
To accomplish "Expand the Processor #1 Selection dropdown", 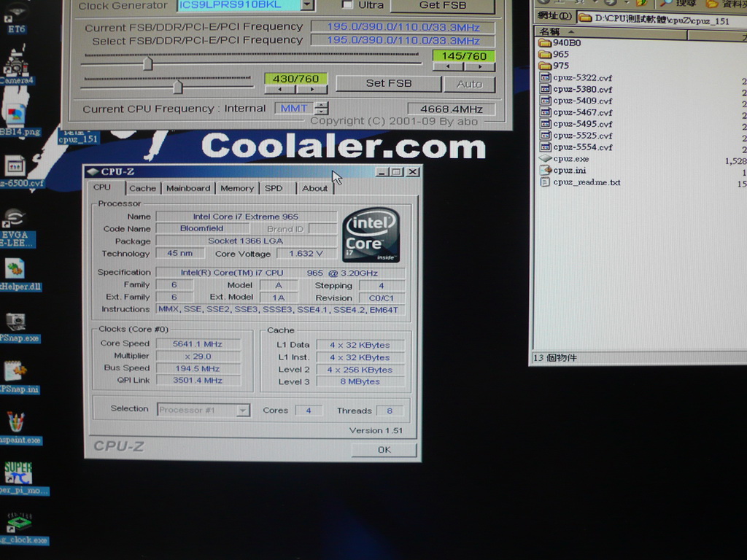I will coord(243,410).
